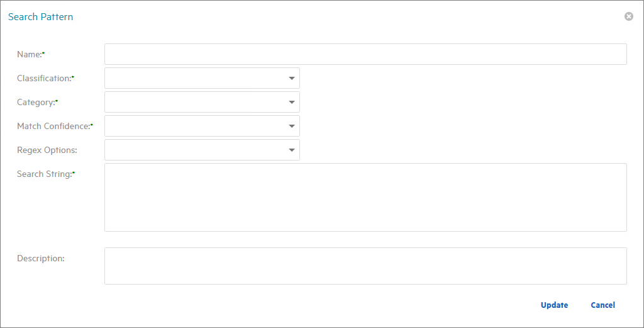The image size is (644, 328).
Task: Click inside the Description text box
Action: [365, 266]
